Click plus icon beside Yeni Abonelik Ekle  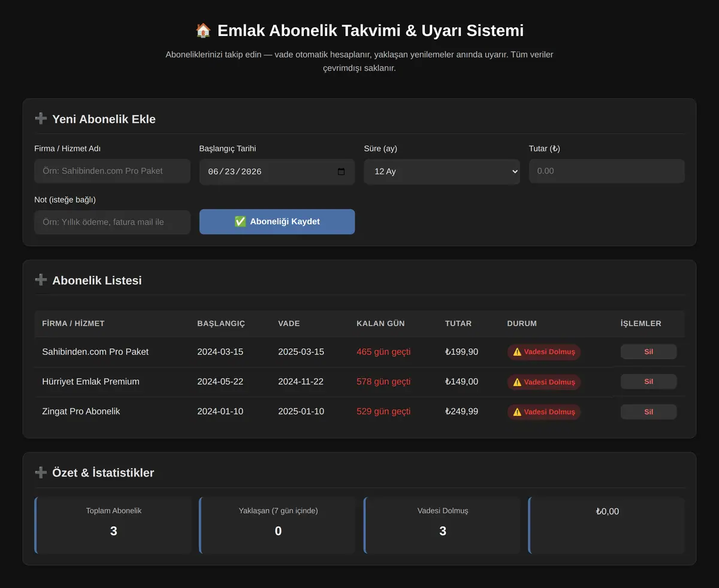click(41, 119)
